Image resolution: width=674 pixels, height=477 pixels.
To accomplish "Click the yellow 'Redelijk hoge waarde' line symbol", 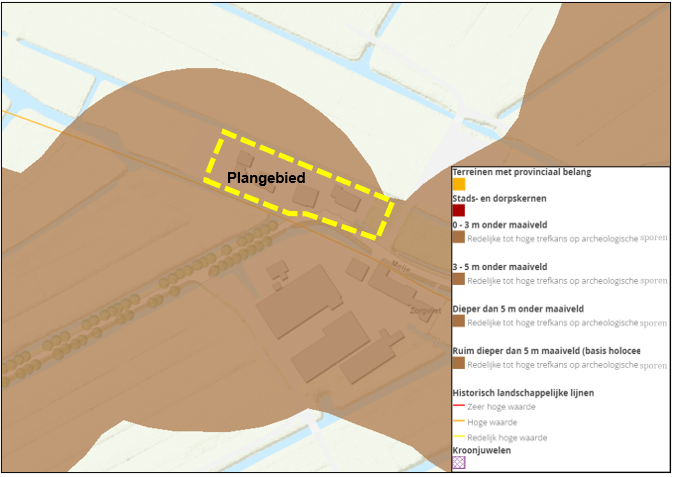I will coord(459,437).
